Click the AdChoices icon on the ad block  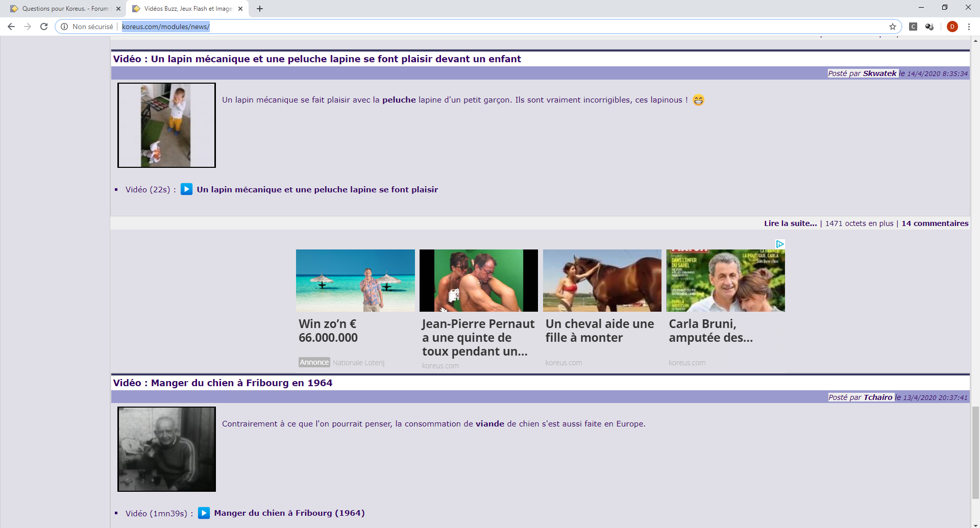tap(780, 244)
